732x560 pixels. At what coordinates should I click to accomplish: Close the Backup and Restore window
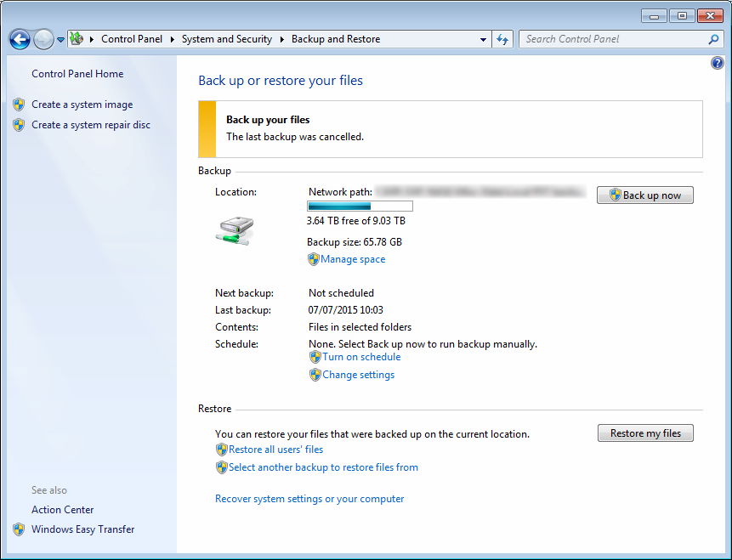coord(710,16)
